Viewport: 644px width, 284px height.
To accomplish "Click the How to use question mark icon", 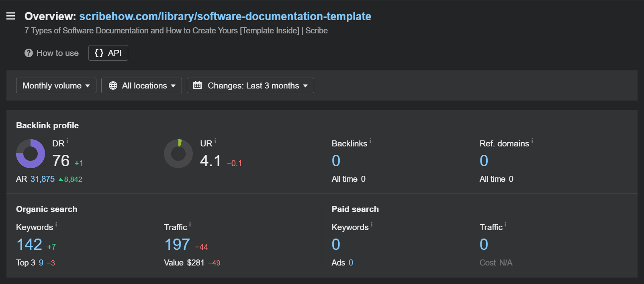I will click(x=29, y=53).
